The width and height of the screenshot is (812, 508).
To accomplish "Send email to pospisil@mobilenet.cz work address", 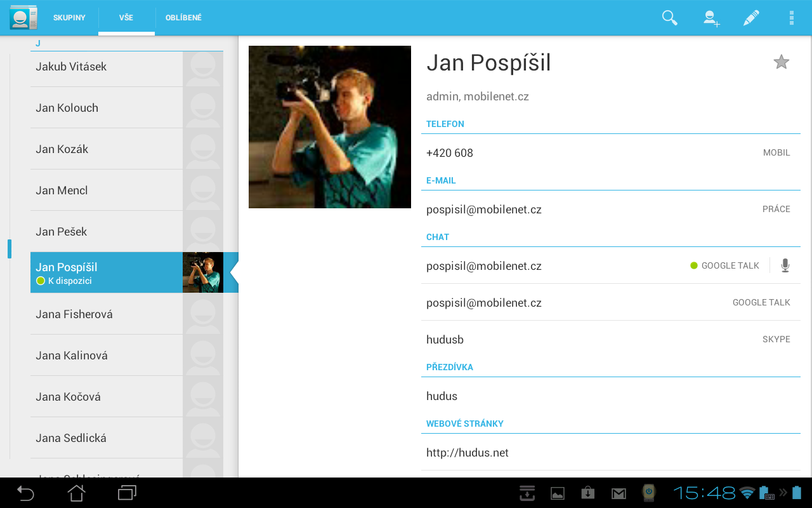I will [x=483, y=210].
